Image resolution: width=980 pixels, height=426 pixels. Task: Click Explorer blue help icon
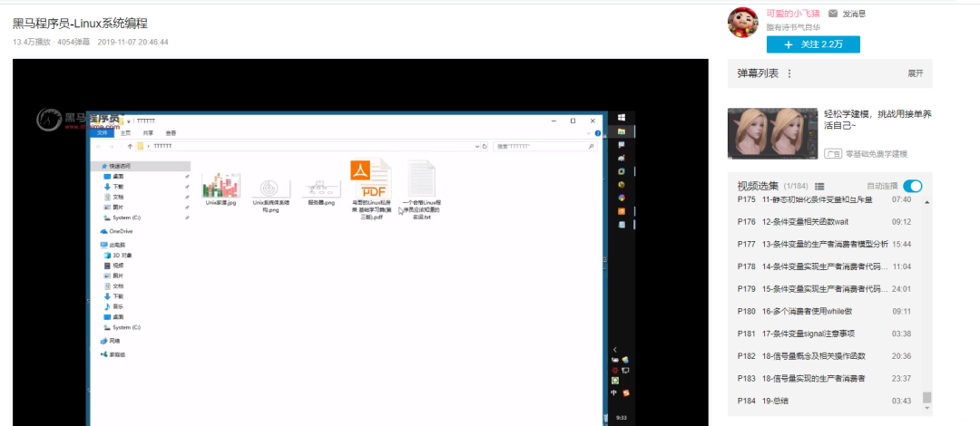598,133
